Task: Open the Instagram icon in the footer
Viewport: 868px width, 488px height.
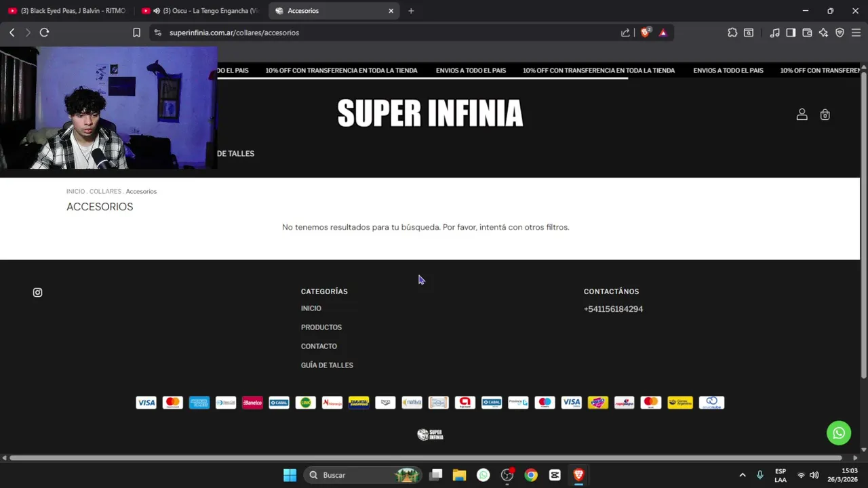Action: pyautogui.click(x=37, y=292)
